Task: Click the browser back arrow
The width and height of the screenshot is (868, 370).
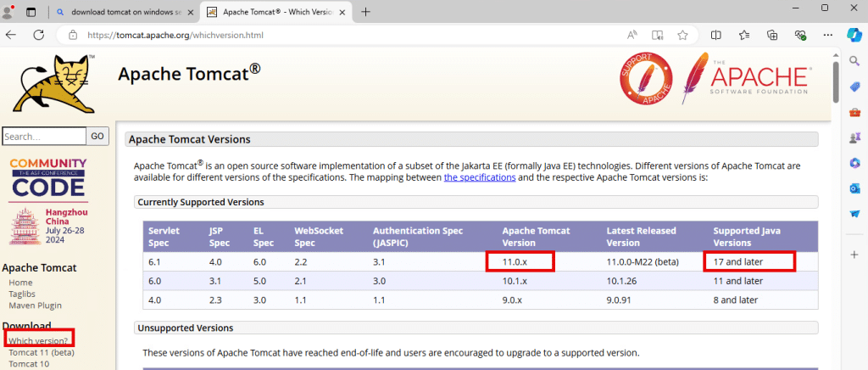Action: click(11, 35)
